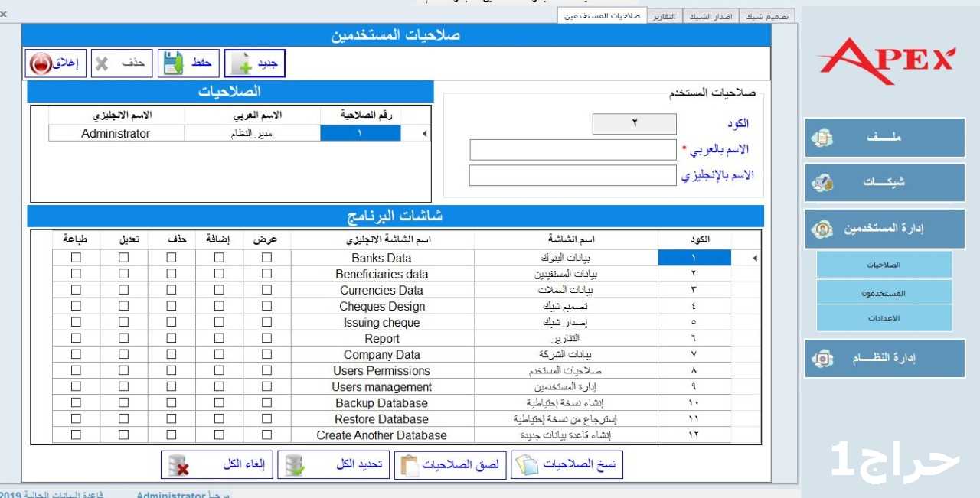
Task: Click the جديد (New) toolbar button
Action: pyautogui.click(x=255, y=63)
